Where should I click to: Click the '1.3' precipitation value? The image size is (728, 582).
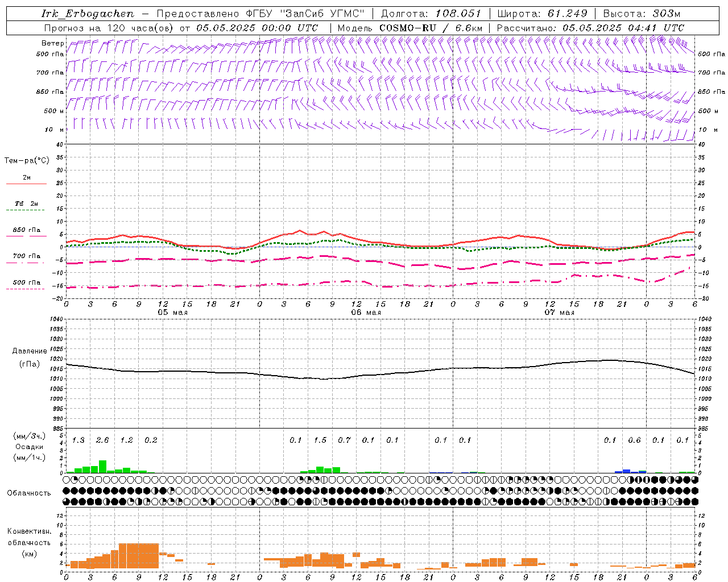click(x=78, y=440)
